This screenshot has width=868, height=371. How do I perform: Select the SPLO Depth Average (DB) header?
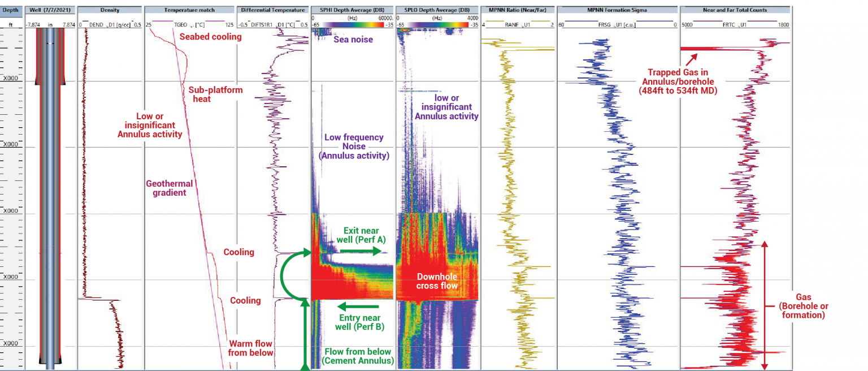pyautogui.click(x=436, y=9)
